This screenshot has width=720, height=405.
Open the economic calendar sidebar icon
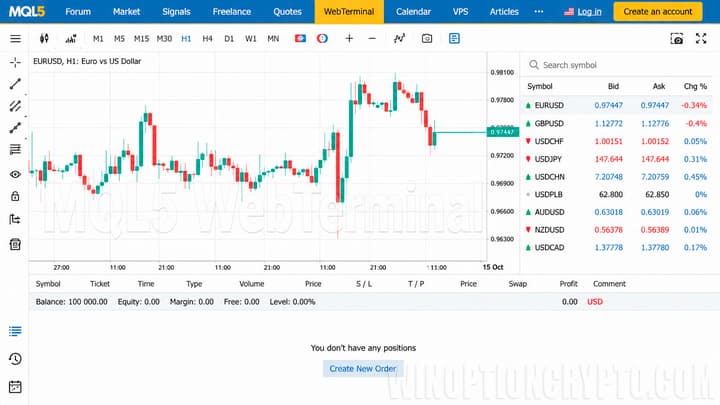coord(15,387)
